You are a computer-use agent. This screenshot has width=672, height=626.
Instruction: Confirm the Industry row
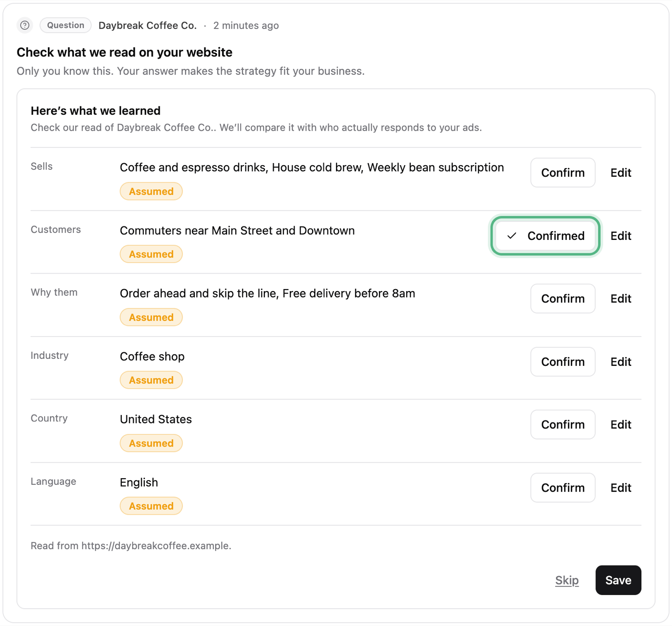click(563, 362)
